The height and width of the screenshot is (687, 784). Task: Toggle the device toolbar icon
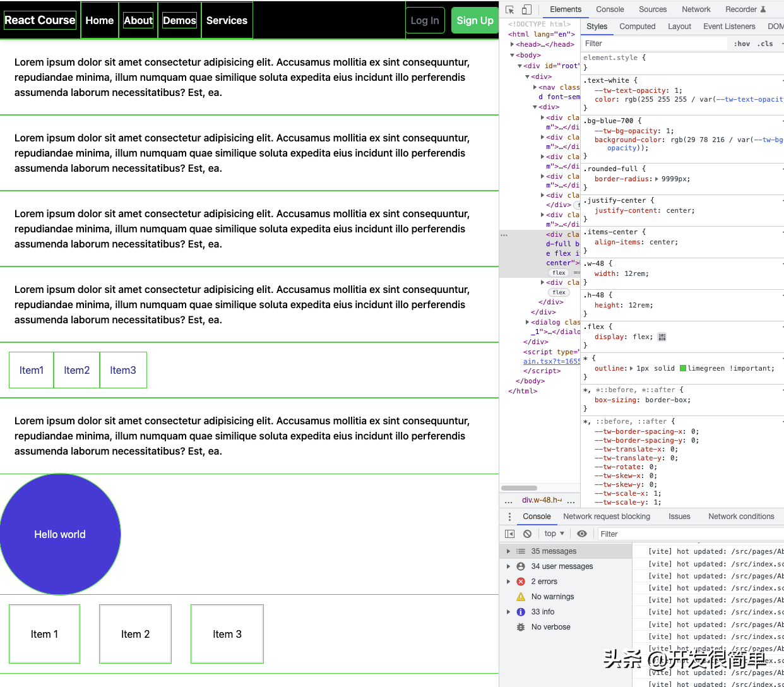tap(526, 9)
